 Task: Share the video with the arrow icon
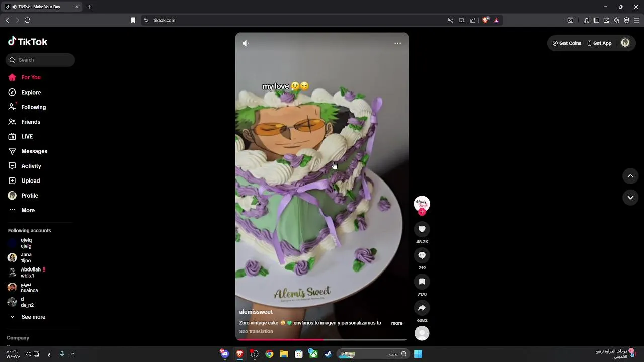point(422,308)
